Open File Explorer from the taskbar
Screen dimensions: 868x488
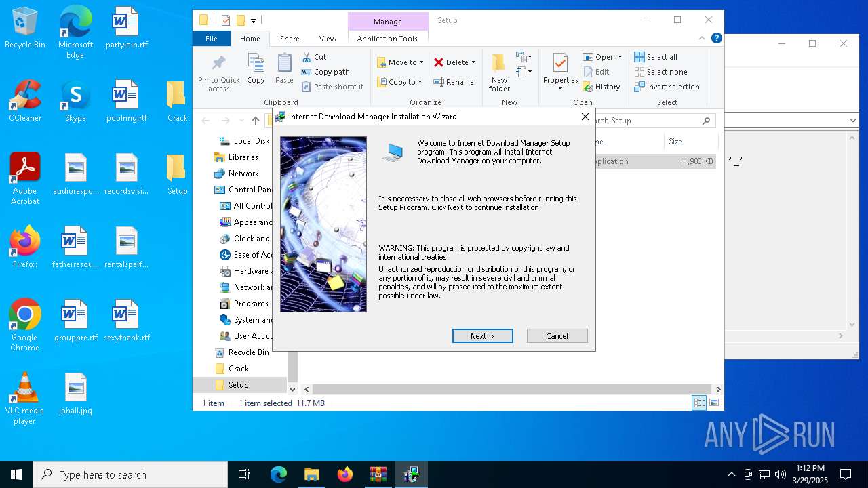tap(311, 474)
